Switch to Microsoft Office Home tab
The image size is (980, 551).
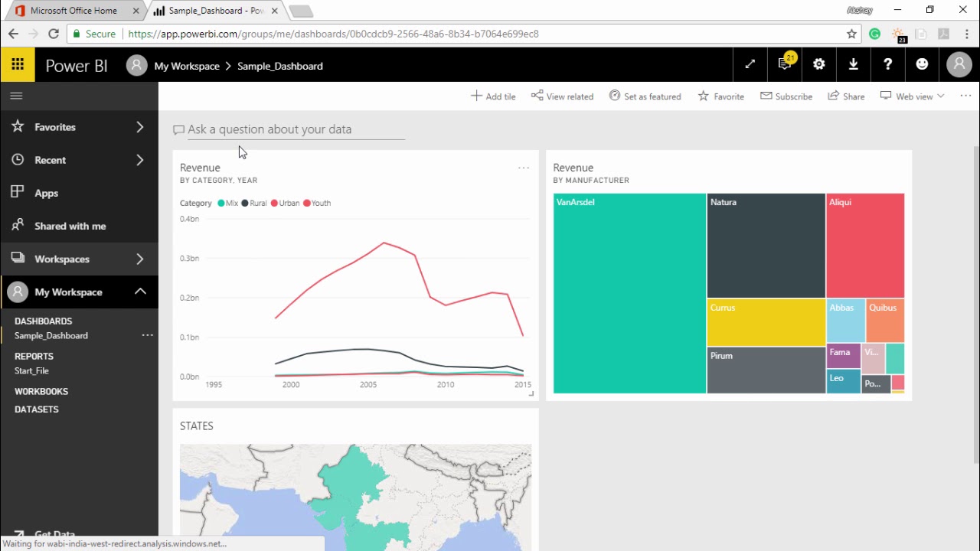click(73, 11)
